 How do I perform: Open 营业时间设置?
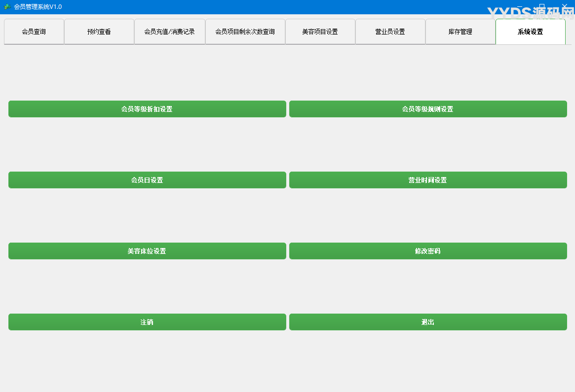coord(427,179)
